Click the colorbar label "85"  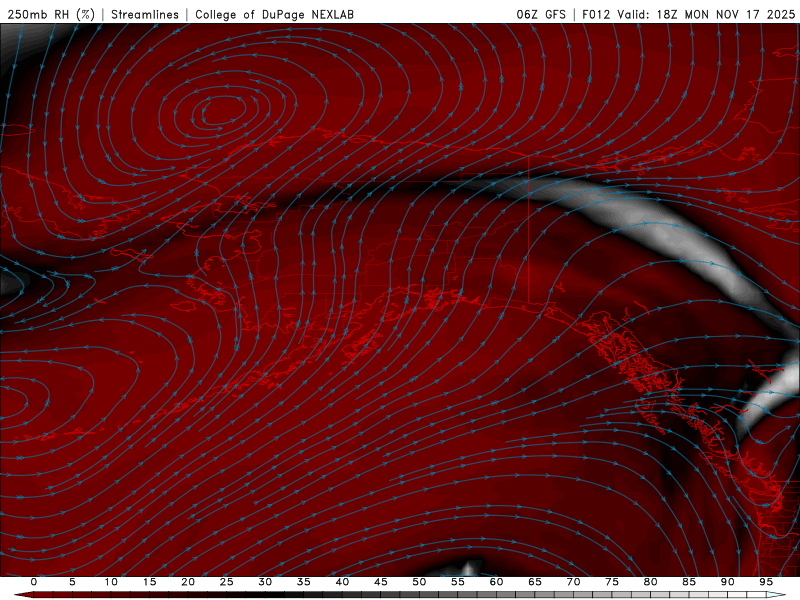pyautogui.click(x=689, y=582)
